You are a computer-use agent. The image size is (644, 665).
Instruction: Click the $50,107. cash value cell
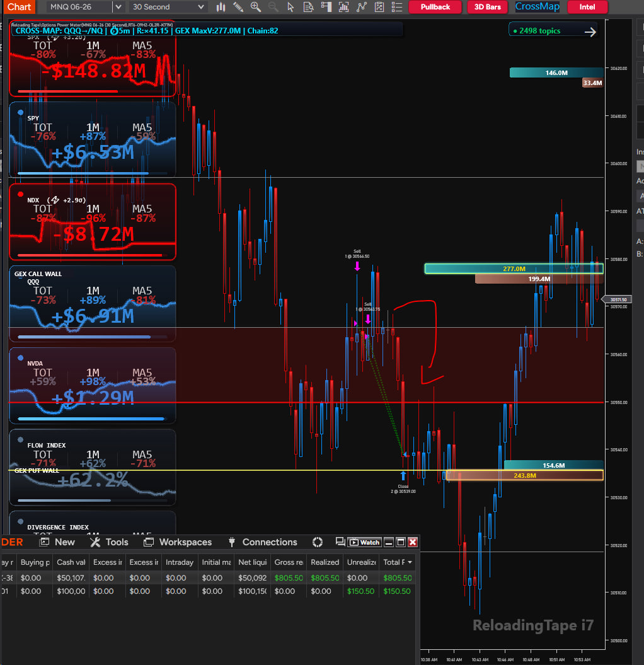tap(71, 577)
